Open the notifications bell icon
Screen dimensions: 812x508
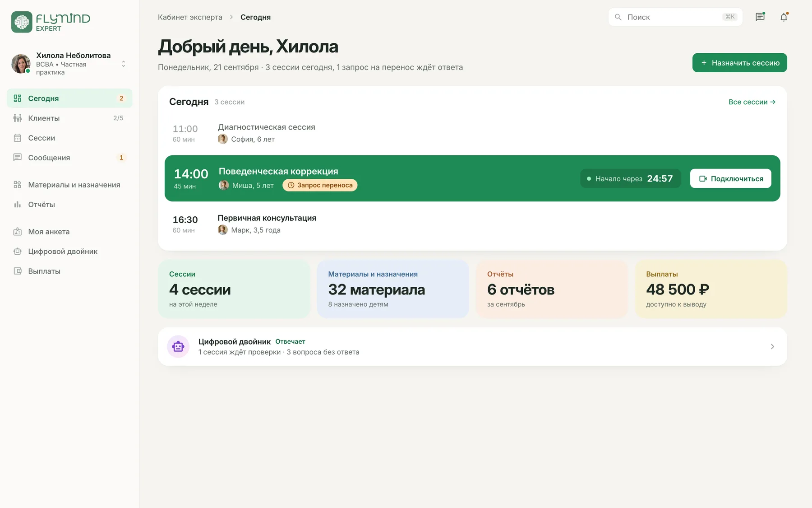784,17
